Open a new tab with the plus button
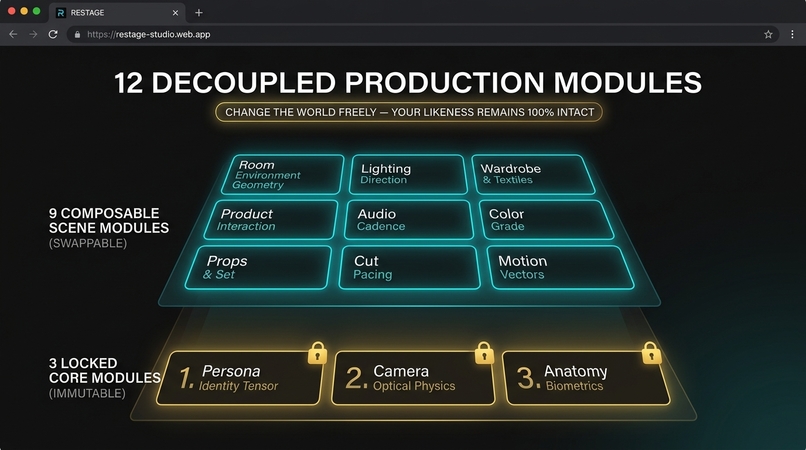The width and height of the screenshot is (806, 450). click(199, 13)
